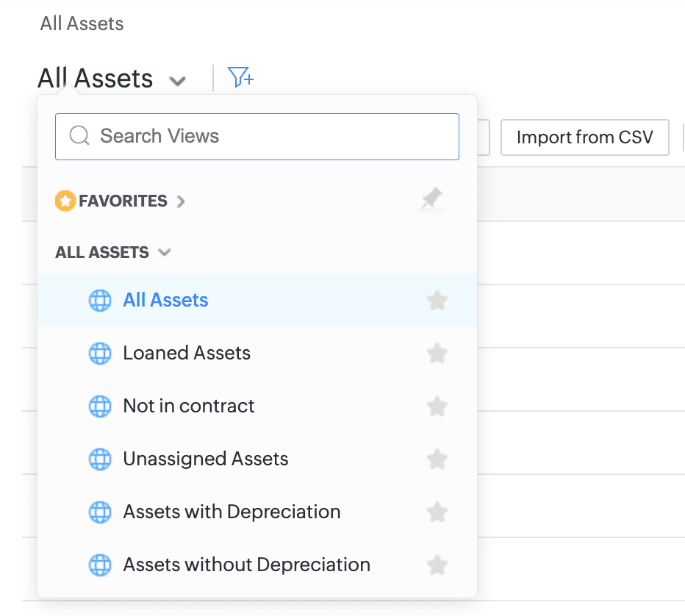The width and height of the screenshot is (685, 616).
Task: Toggle favorite star for Not in contract
Action: [437, 407]
